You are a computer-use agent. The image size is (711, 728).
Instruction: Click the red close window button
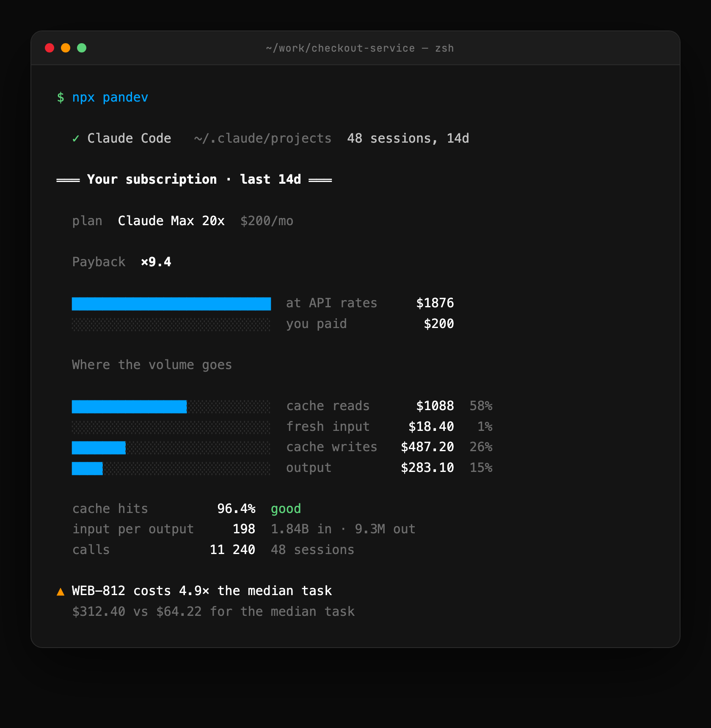pos(50,48)
